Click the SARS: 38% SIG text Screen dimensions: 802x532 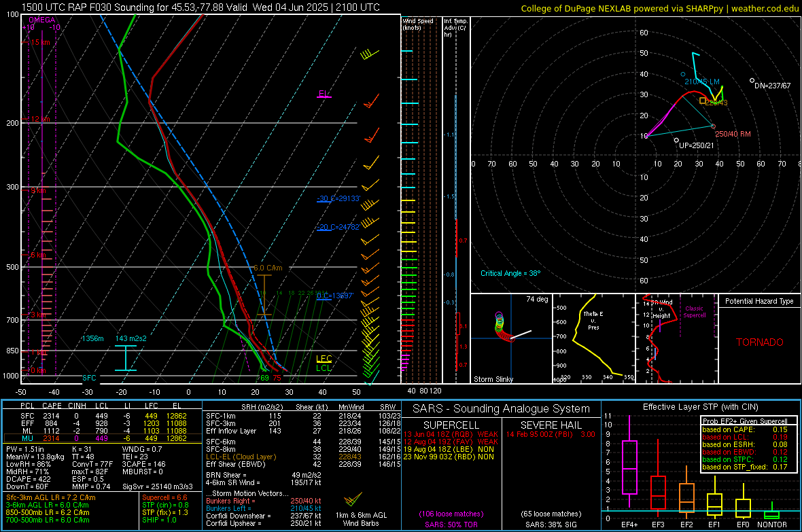point(551,525)
